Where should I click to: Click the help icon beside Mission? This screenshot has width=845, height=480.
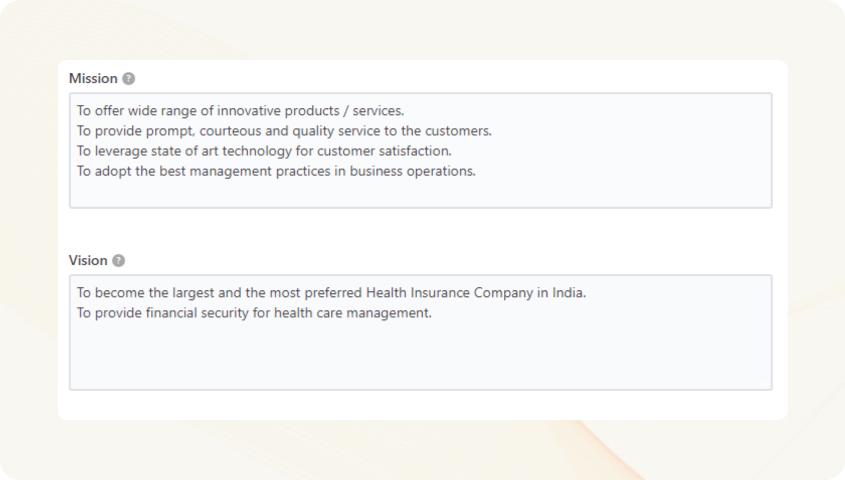pos(128,79)
